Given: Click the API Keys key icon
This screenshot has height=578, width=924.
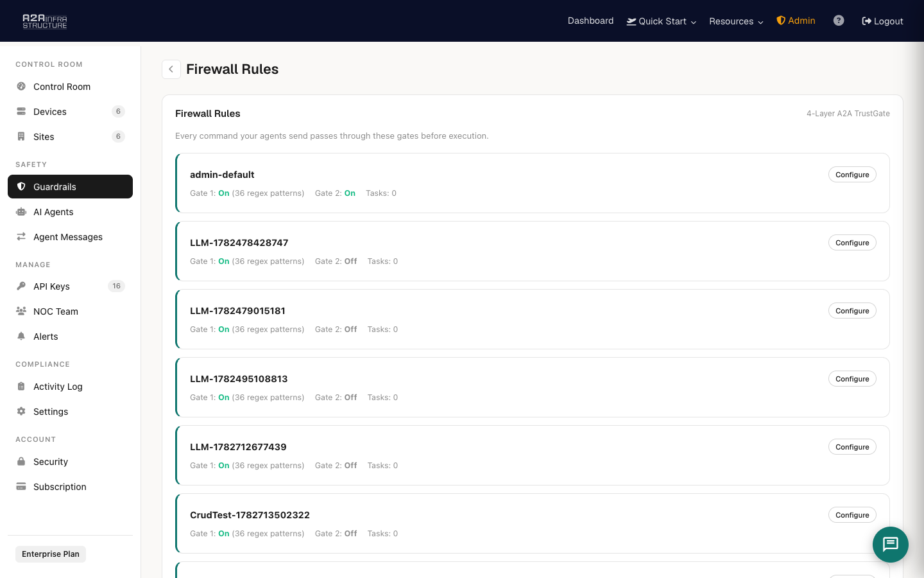Looking at the screenshot, I should click(21, 286).
